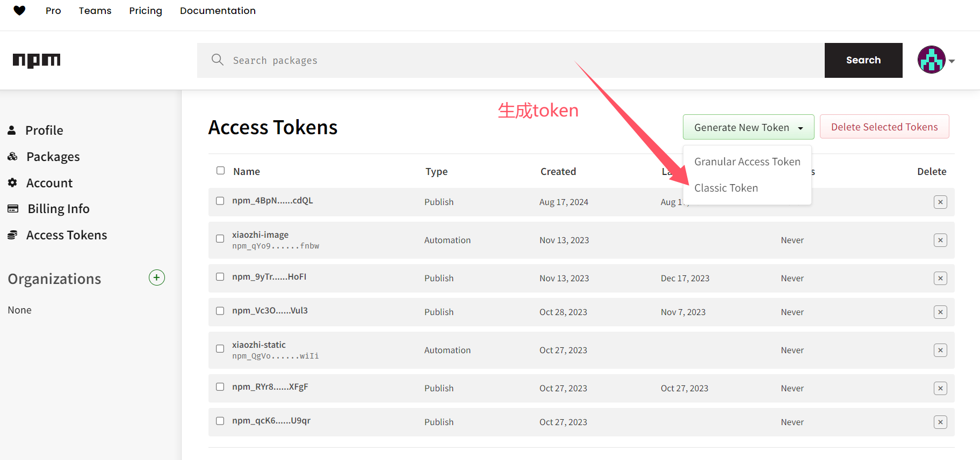980x460 pixels.
Task: Go to Billing Info in sidebar
Action: 58,209
